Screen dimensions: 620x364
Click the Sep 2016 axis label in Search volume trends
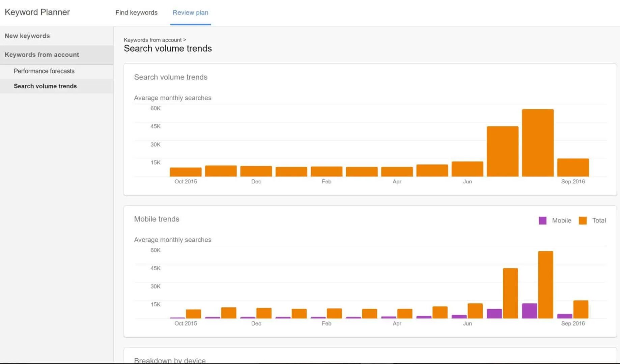tap(573, 181)
